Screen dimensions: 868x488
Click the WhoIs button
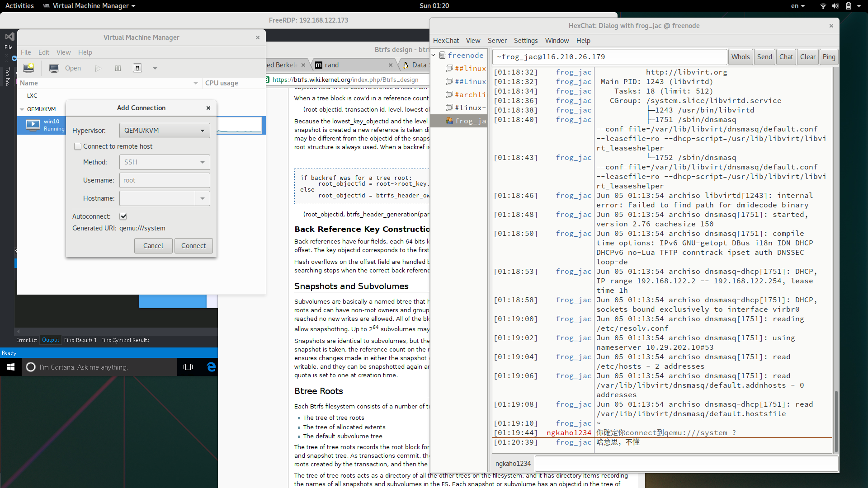pos(741,57)
